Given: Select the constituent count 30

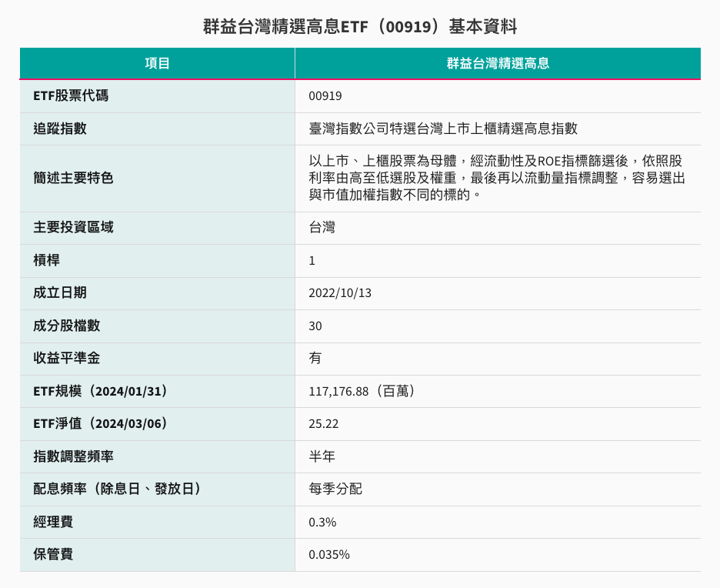Looking at the screenshot, I should (315, 326).
